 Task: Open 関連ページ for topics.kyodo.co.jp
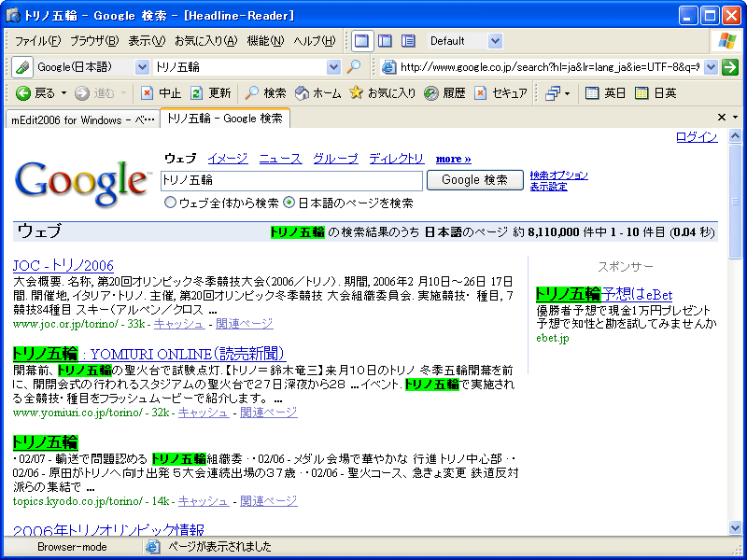tap(269, 501)
